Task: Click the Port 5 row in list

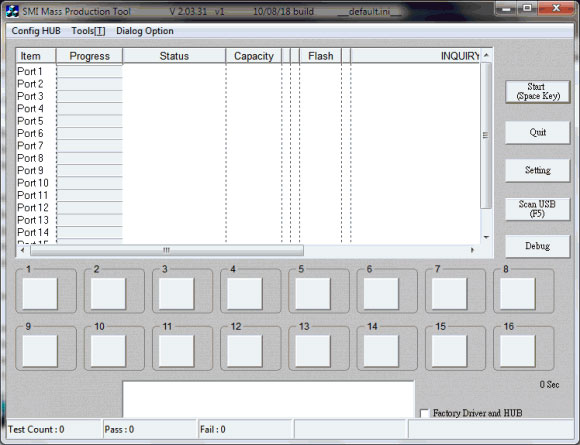Action: [x=248, y=121]
